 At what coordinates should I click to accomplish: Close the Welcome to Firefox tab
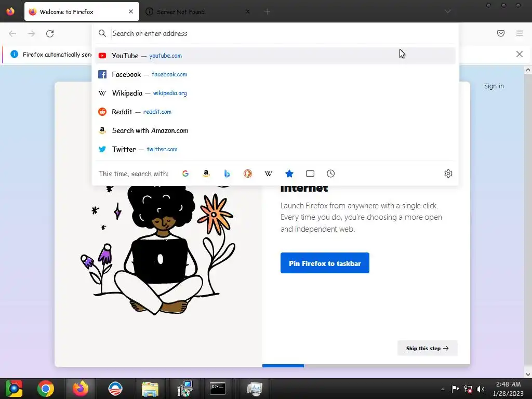point(131,11)
